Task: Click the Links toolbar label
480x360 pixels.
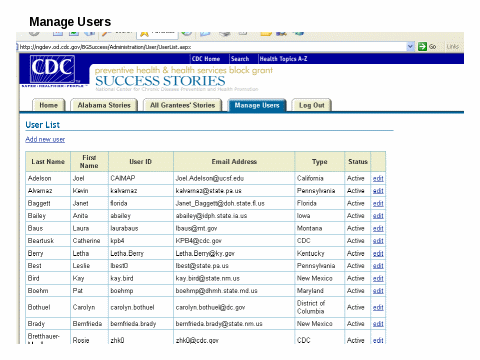Action: point(453,47)
